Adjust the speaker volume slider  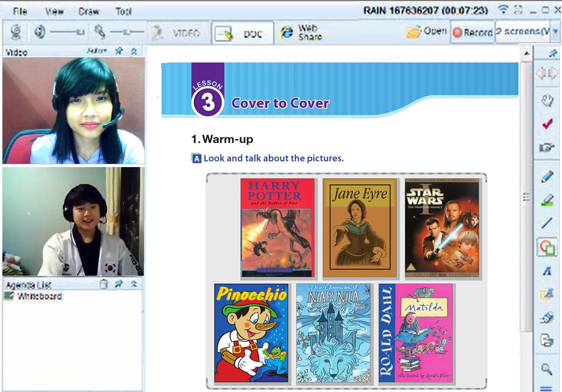point(67,32)
